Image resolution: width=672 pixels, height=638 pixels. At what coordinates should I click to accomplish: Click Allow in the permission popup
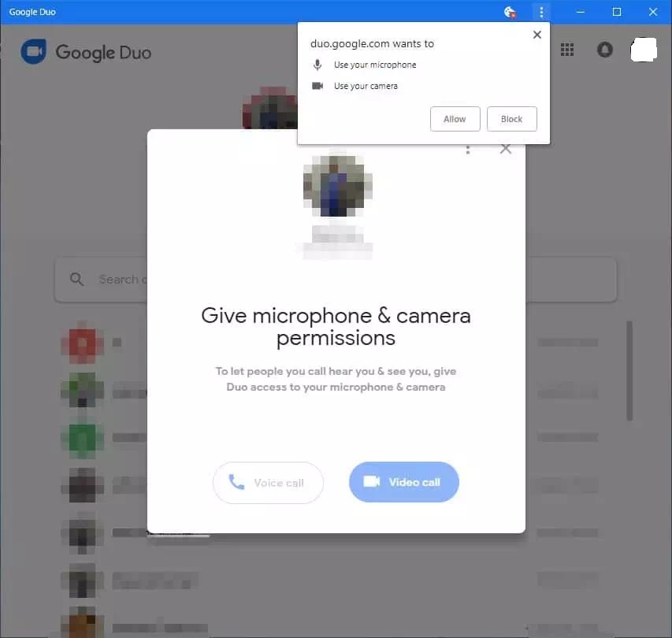[x=455, y=119]
